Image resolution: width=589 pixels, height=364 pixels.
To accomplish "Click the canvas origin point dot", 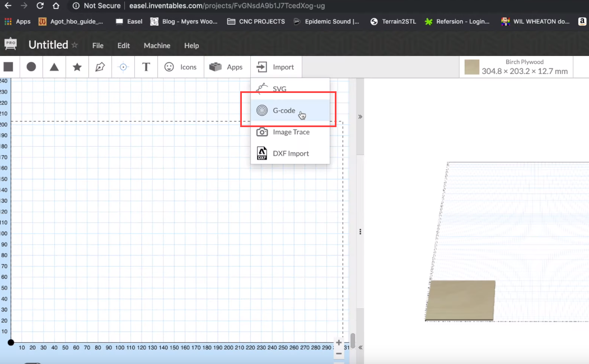I will tap(11, 342).
